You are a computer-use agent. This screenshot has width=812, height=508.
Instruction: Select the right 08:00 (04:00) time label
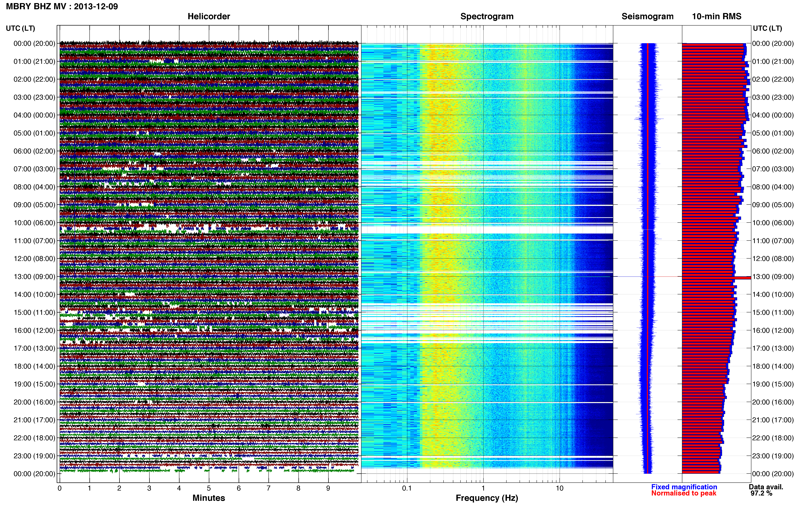tap(773, 187)
